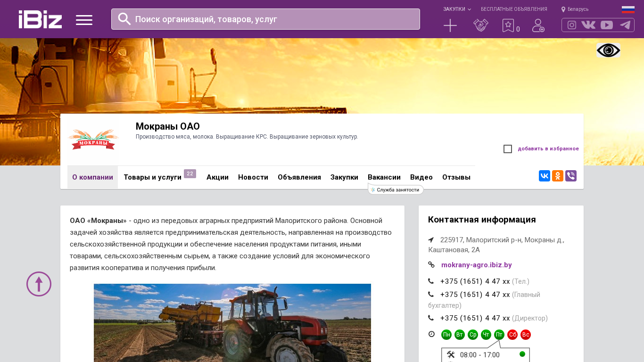Image resolution: width=644 pixels, height=362 pixels.
Task: Open the Отзывы tab
Action: [456, 177]
